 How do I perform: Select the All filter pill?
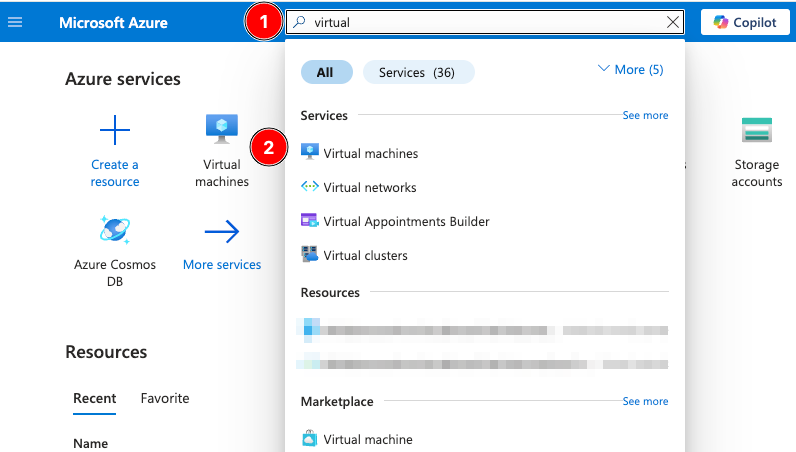coord(326,72)
